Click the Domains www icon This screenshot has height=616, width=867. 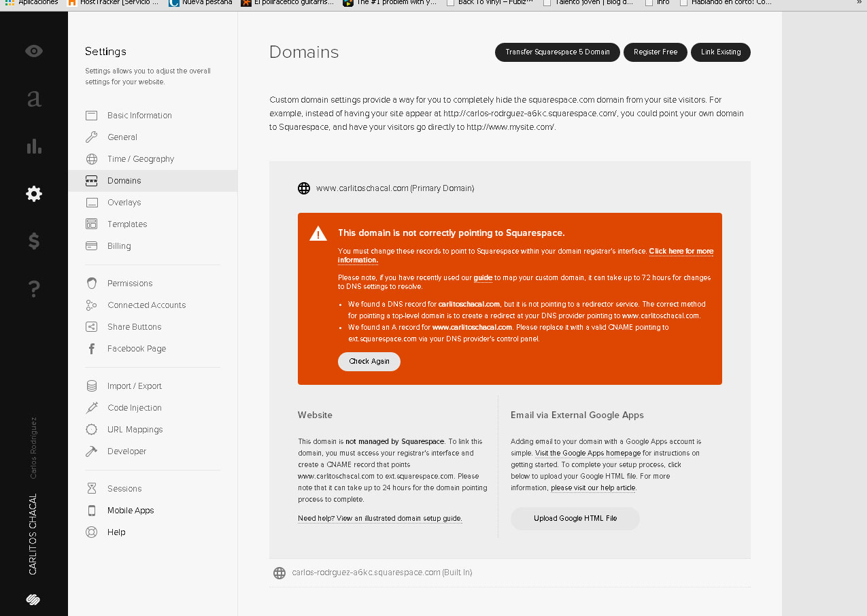[92, 181]
